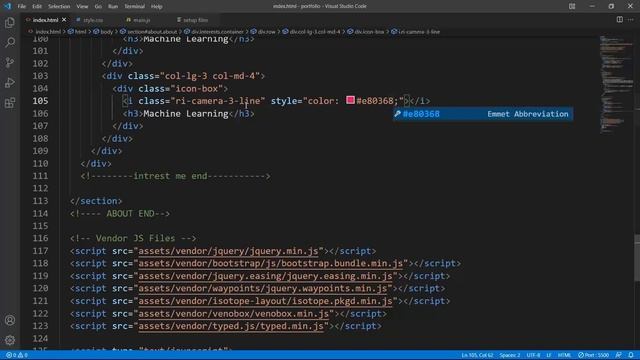Change file encoding UTF-8

click(x=533, y=355)
